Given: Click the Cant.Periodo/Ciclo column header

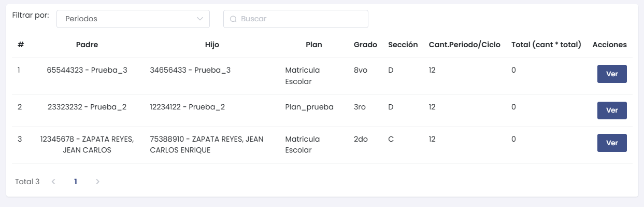Looking at the screenshot, I should pos(465,45).
